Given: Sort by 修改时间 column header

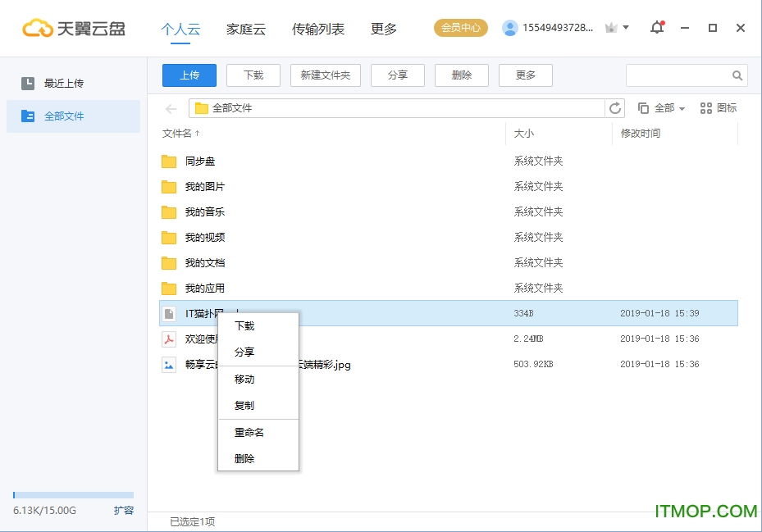Looking at the screenshot, I should point(640,133).
